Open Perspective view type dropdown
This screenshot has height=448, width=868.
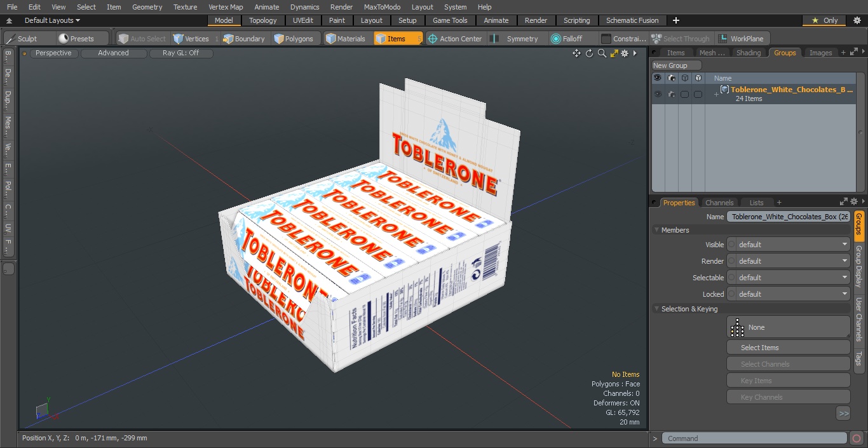pos(54,53)
